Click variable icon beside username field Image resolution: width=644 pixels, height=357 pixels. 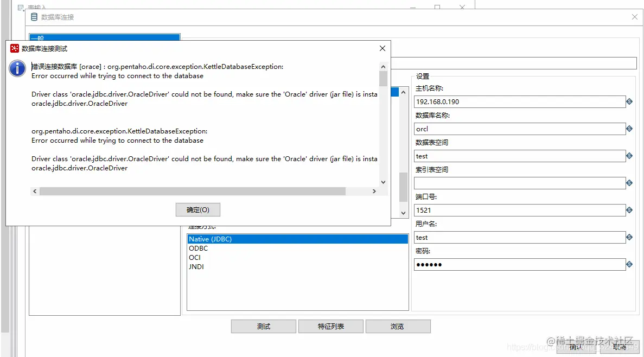[x=629, y=237]
